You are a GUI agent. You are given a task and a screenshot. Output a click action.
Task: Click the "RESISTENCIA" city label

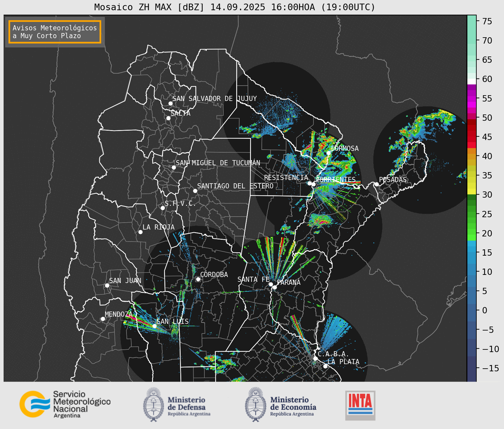[286, 178]
